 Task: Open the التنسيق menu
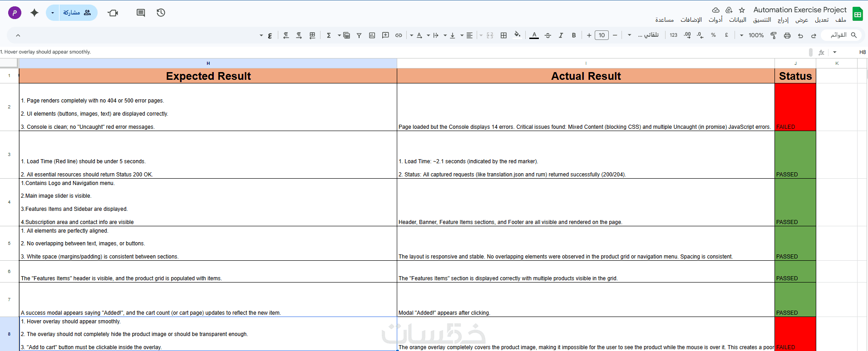(x=762, y=20)
